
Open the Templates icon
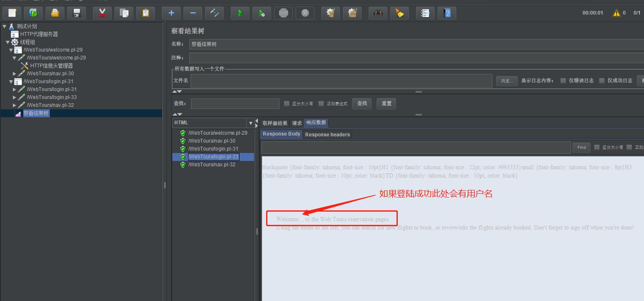(x=33, y=13)
